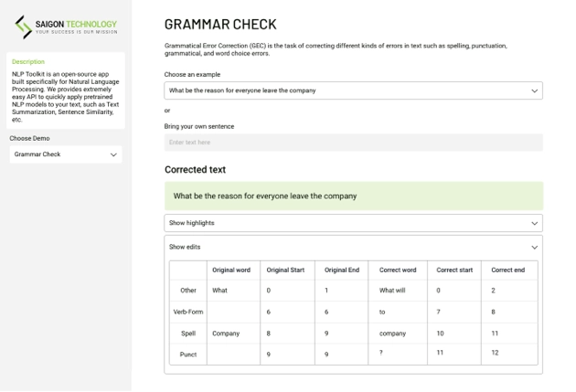Open the example sentence dropdown
This screenshot has width=576, height=392.
pyautogui.click(x=352, y=91)
